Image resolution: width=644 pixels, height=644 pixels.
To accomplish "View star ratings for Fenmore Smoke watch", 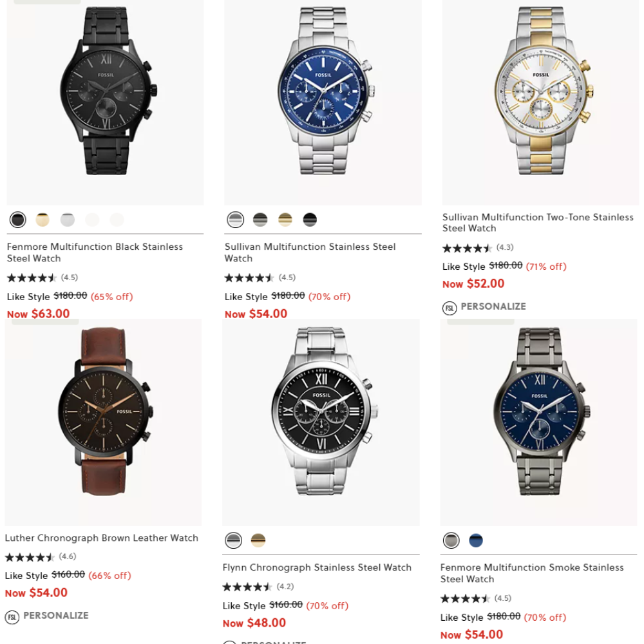I will coord(466,598).
